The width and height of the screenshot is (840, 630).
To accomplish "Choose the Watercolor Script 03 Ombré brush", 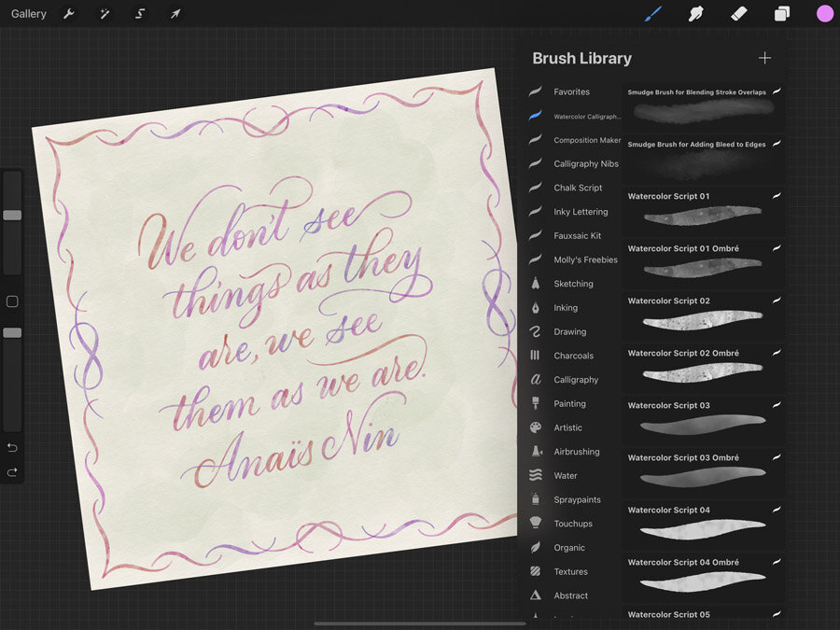I will pyautogui.click(x=702, y=472).
